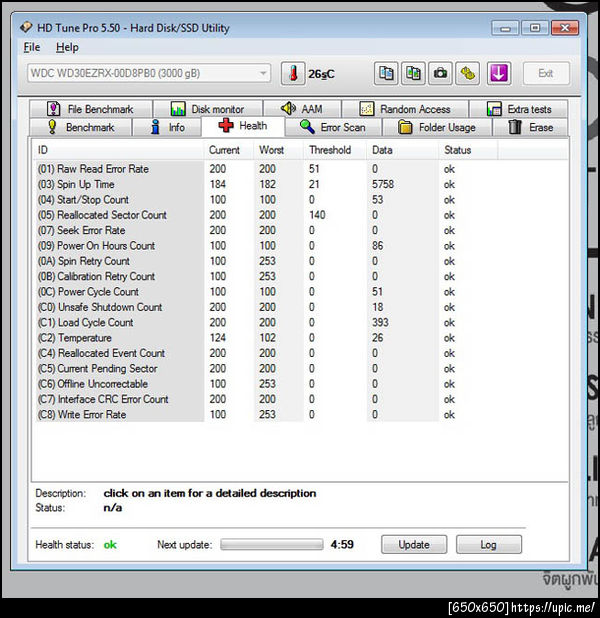Select the Reallocated Event Count row

[266, 353]
